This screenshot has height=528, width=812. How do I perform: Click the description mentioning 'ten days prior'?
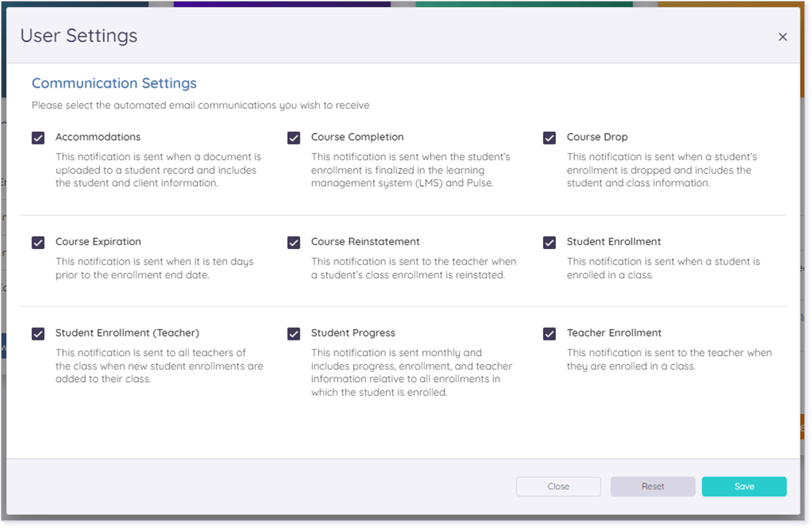155,268
